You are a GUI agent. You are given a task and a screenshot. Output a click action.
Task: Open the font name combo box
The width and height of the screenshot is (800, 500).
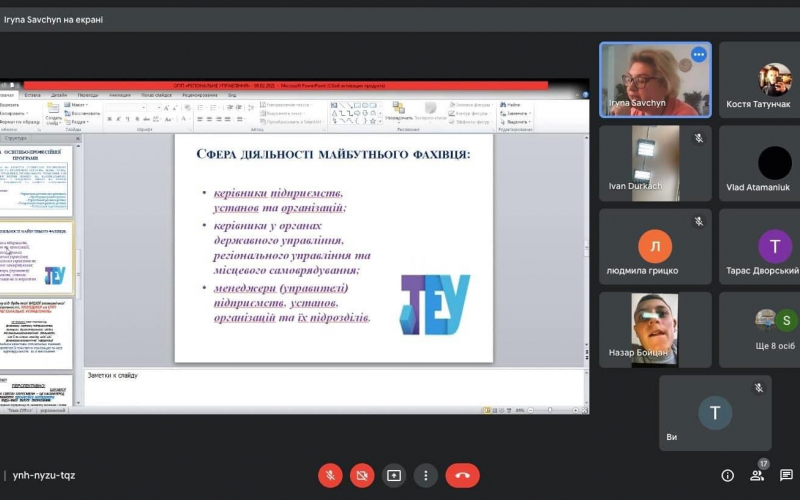(126, 108)
